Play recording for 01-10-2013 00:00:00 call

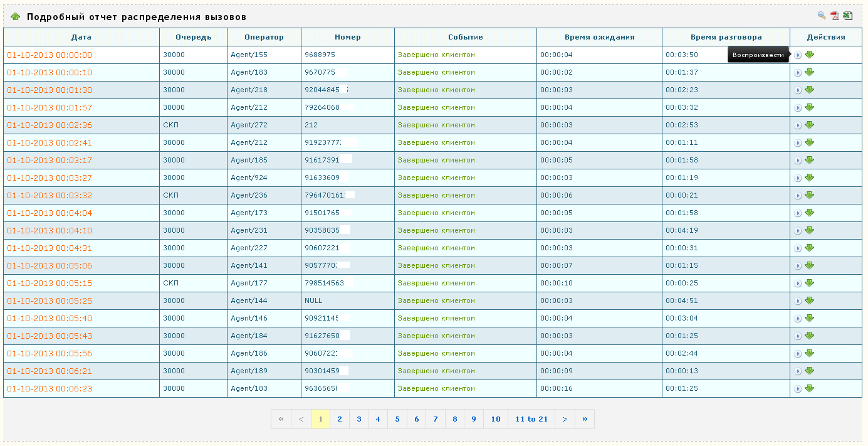(798, 55)
